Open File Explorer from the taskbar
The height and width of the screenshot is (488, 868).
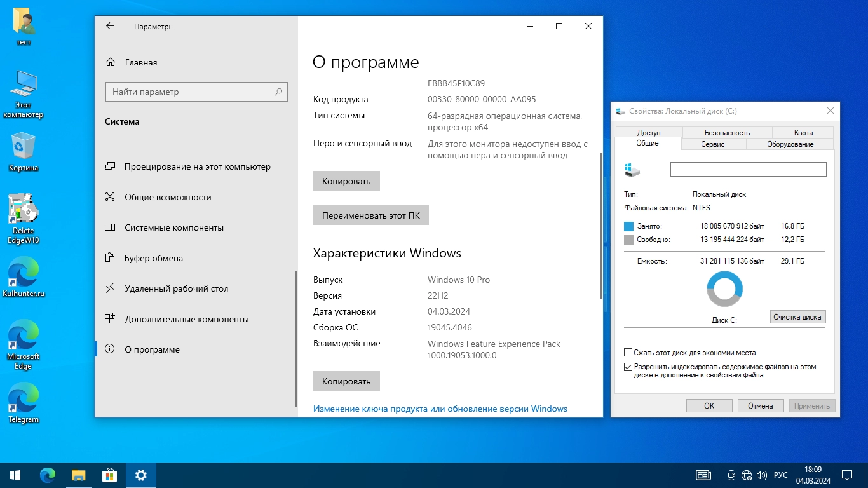[x=78, y=475]
